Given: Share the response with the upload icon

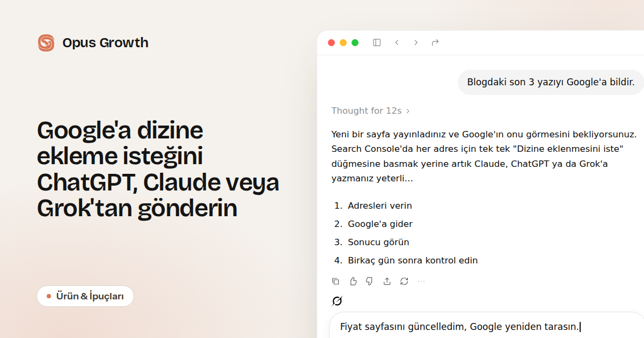Looking at the screenshot, I should [387, 281].
